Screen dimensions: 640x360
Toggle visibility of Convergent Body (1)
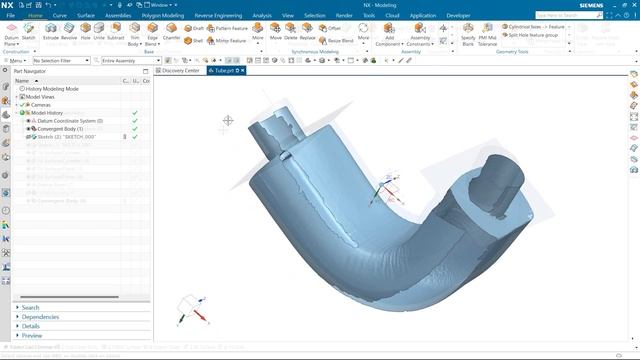pos(28,129)
